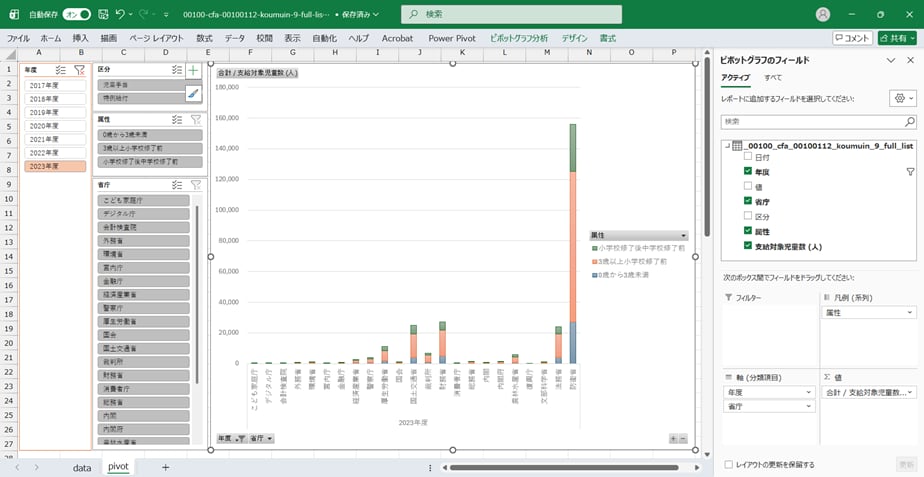
Task: Check the 日付 field checkbox
Action: [x=748, y=158]
